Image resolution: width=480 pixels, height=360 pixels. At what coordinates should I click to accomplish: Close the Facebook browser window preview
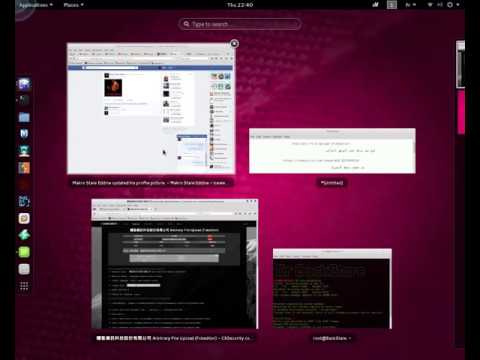click(234, 44)
